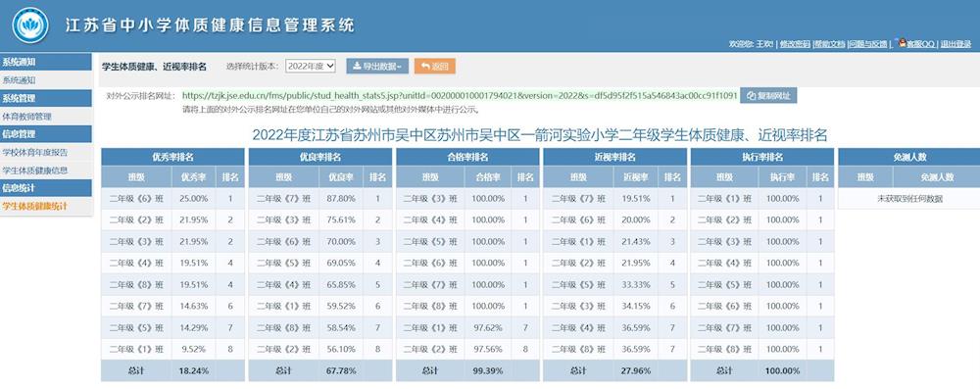Viewport: 980px width, 389px height.
Task: Click 87.80% good rate value
Action: click(341, 199)
